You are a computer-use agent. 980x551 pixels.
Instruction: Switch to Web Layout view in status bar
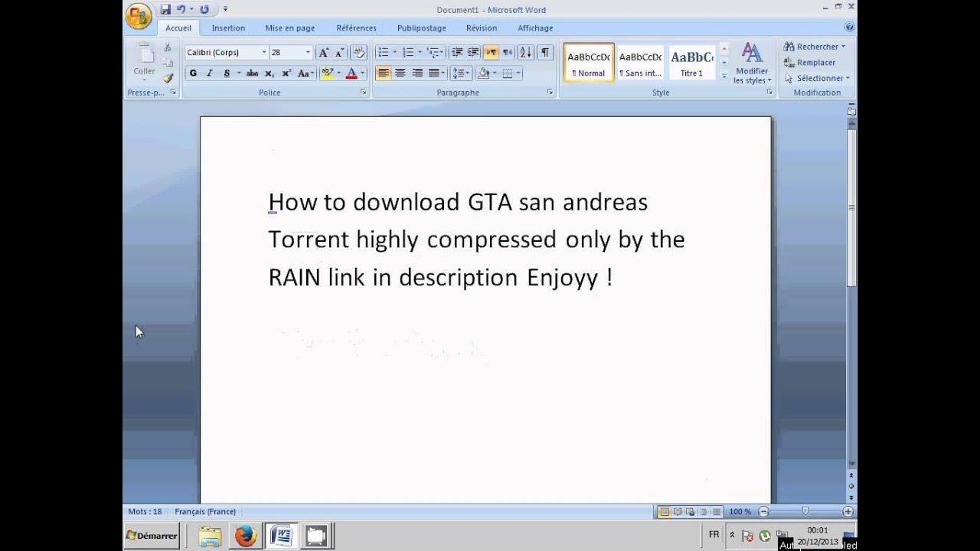coord(690,511)
